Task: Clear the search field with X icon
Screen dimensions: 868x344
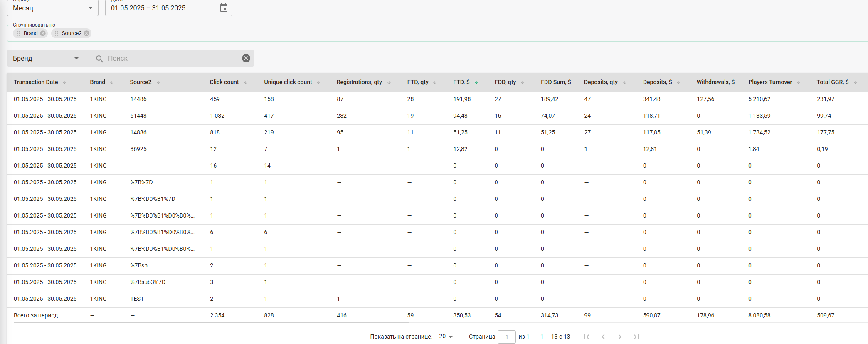Action: [x=246, y=58]
